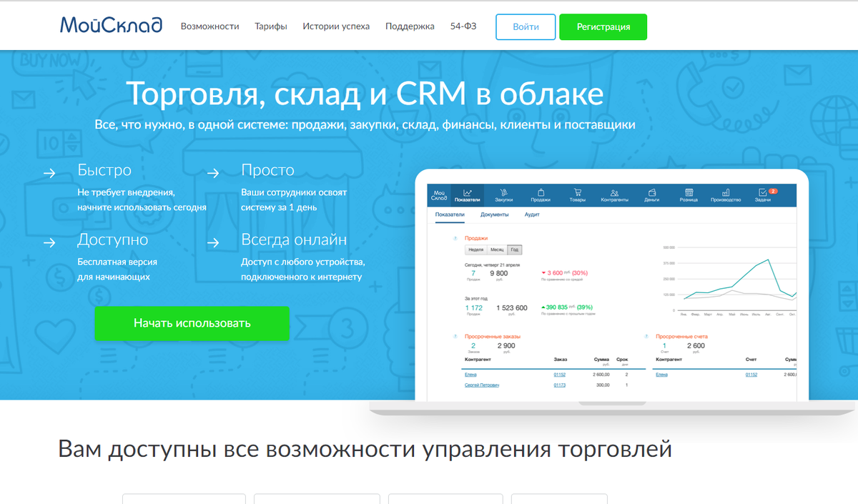Image resolution: width=858 pixels, height=504 pixels.
Task: Open the Аудит tab
Action: (533, 214)
